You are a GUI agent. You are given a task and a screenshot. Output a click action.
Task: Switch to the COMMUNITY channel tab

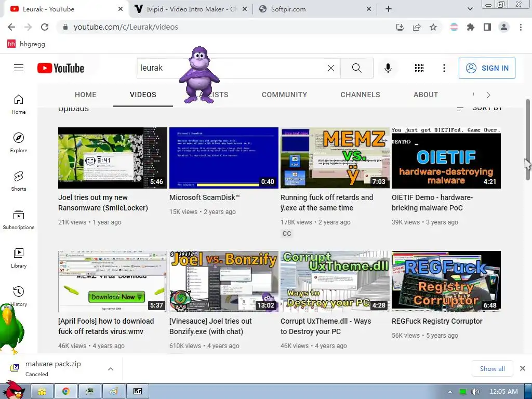(284, 95)
